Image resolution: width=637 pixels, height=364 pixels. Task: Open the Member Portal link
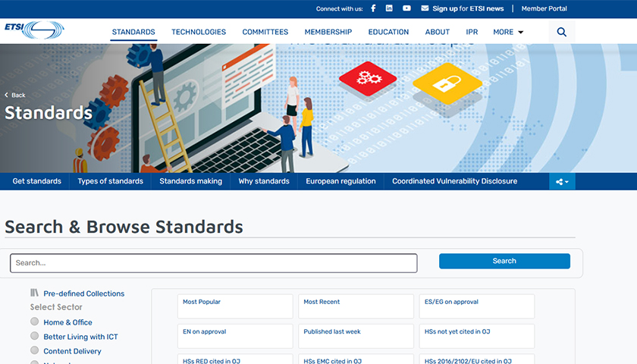(x=544, y=8)
